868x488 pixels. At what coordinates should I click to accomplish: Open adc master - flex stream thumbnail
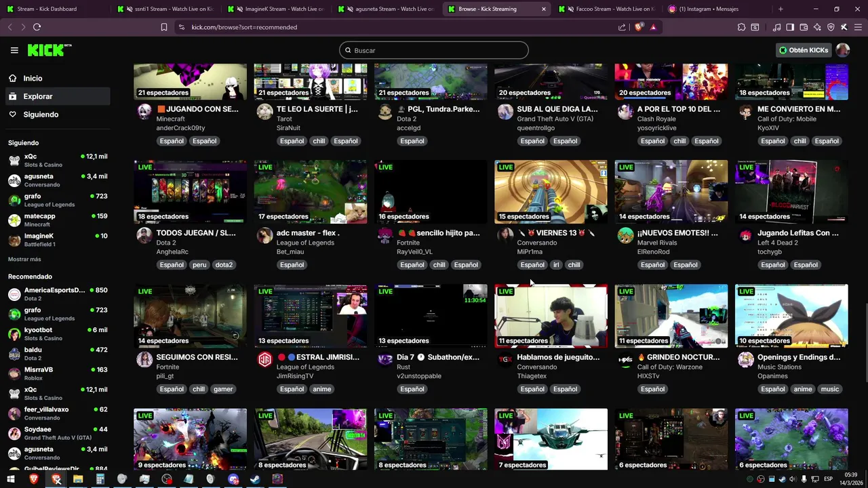[311, 192]
